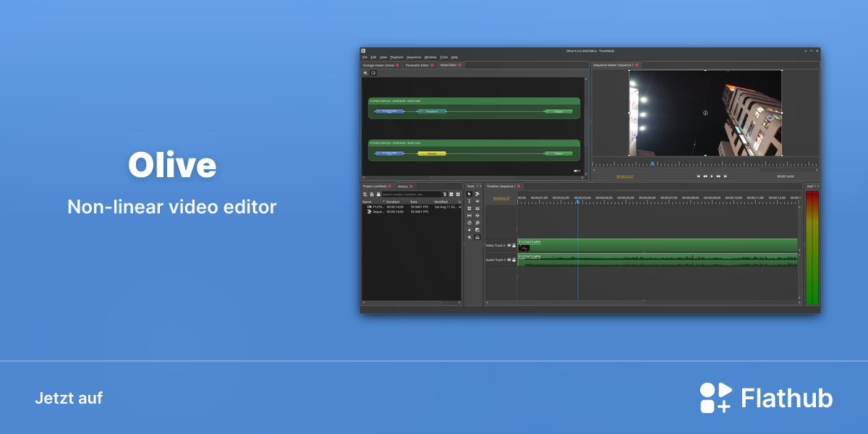868x434 pixels.
Task: Open the Playback menu in menu bar
Action: click(396, 57)
